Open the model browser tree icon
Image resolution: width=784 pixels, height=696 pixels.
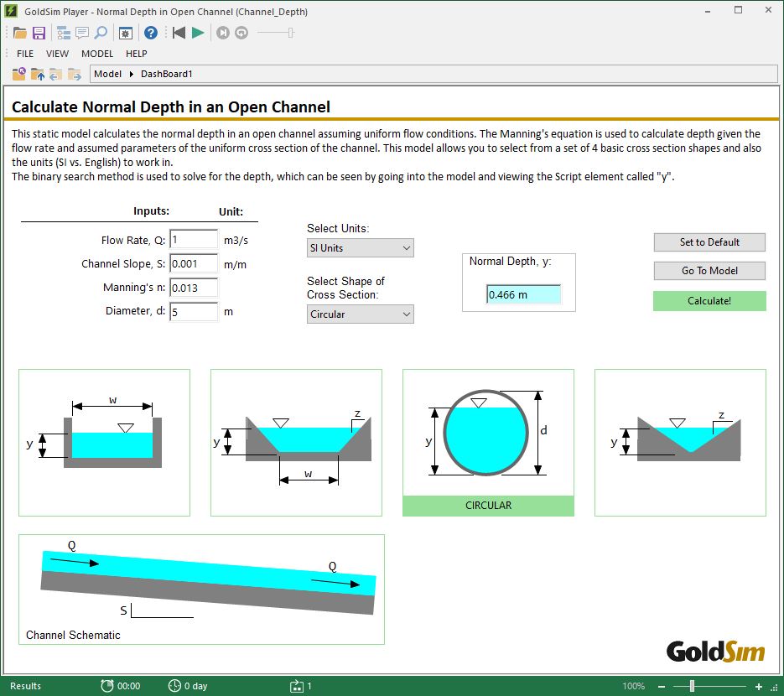64,34
